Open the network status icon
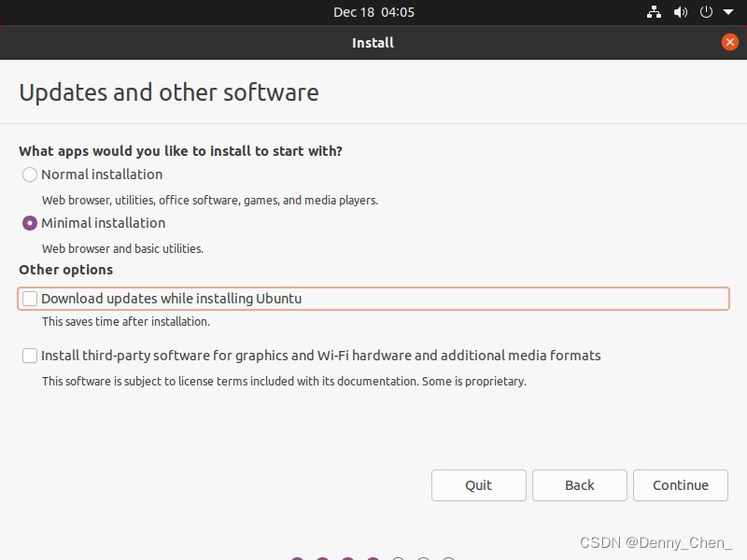Image resolution: width=747 pixels, height=560 pixels. (x=654, y=12)
